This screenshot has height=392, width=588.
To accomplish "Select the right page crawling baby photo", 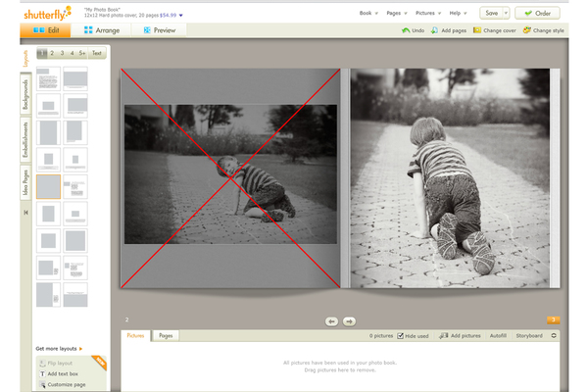I will pyautogui.click(x=451, y=178).
